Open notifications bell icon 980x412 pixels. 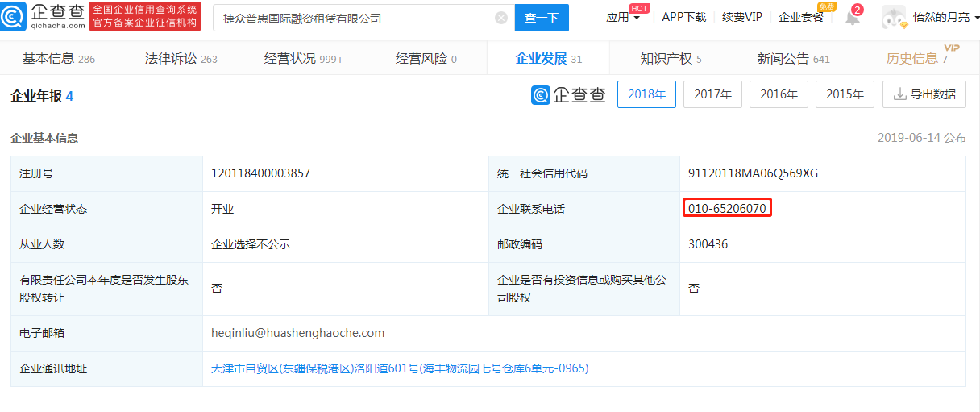(x=853, y=17)
